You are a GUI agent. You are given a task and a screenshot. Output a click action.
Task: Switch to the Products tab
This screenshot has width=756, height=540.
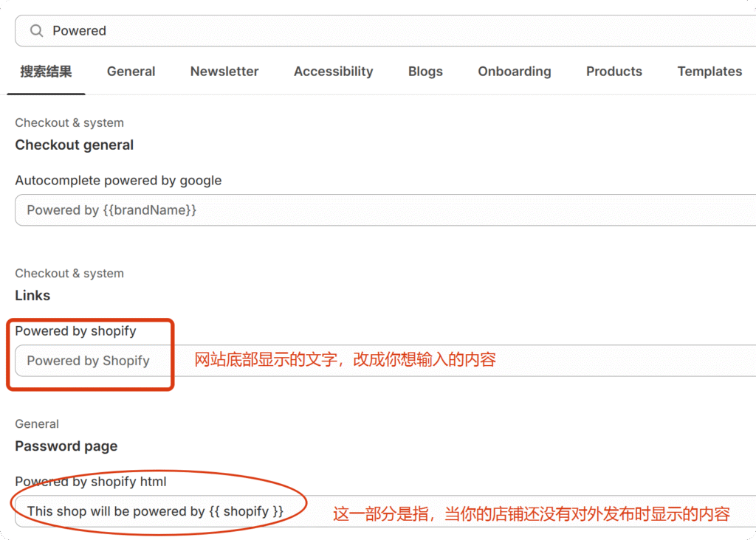point(614,72)
